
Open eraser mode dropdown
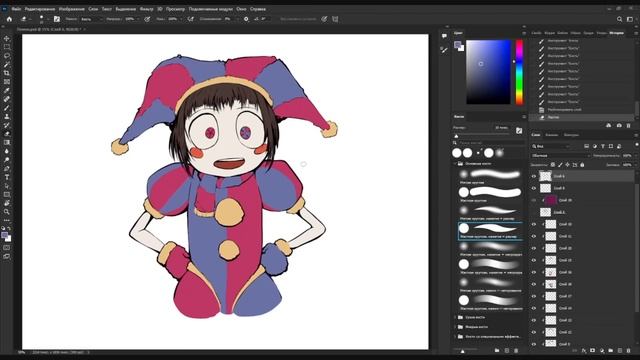(x=90, y=19)
